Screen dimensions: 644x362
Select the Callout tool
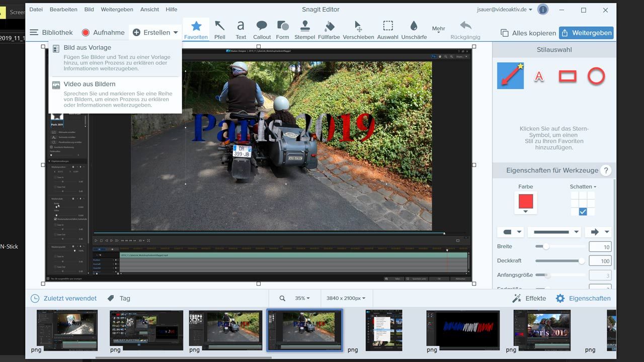pos(262,30)
